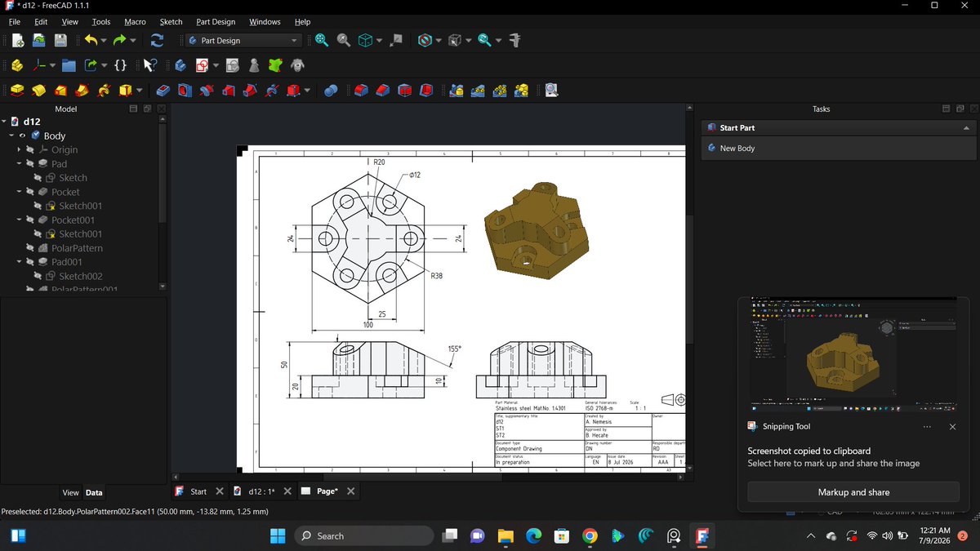
Task: Collapse the Start Part task section
Action: click(x=966, y=128)
